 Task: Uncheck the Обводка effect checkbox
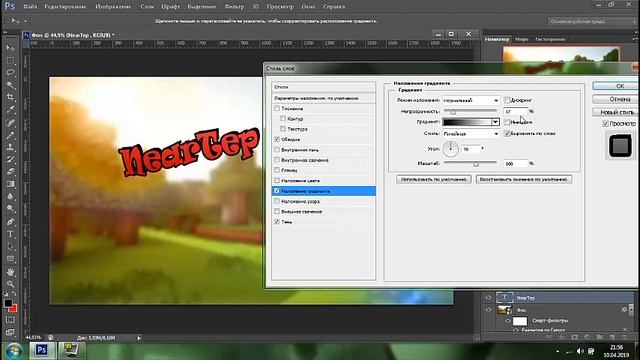(x=277, y=139)
